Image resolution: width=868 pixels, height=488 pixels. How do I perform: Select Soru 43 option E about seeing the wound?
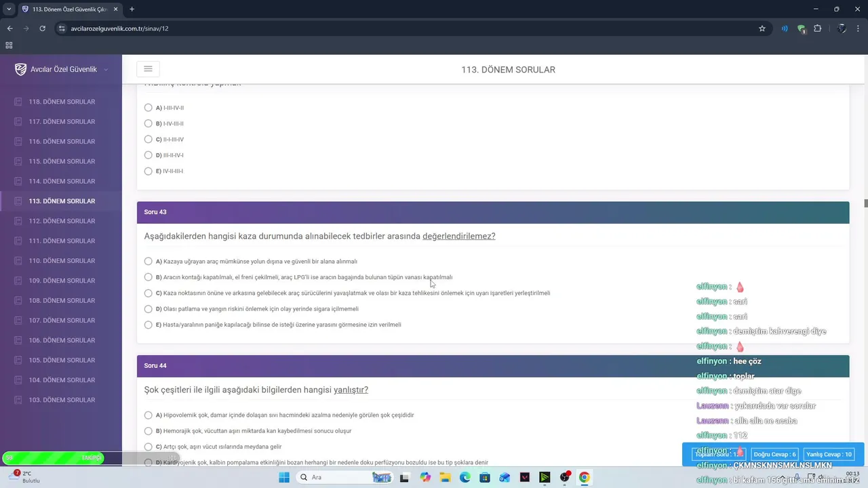149,325
